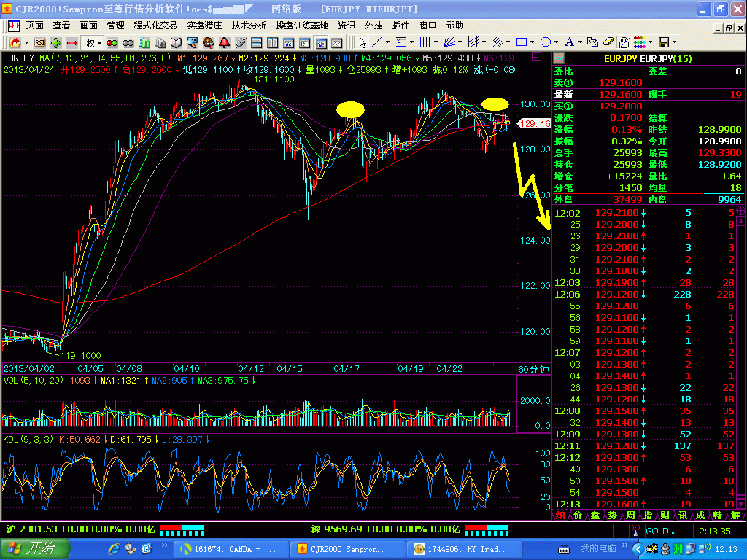The height and width of the screenshot is (560, 747).
Task: Expand dropdown arrow next to line tool
Action: pos(387,42)
